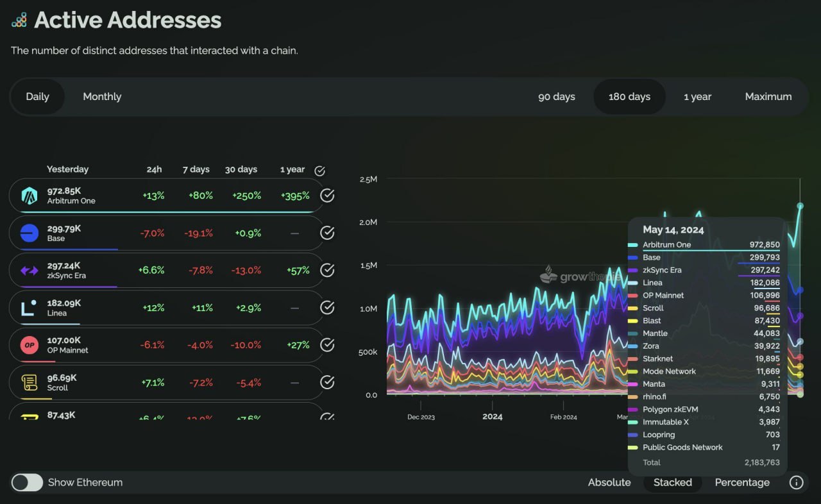Choose Absolute chart mode
The image size is (821, 504).
click(x=609, y=482)
